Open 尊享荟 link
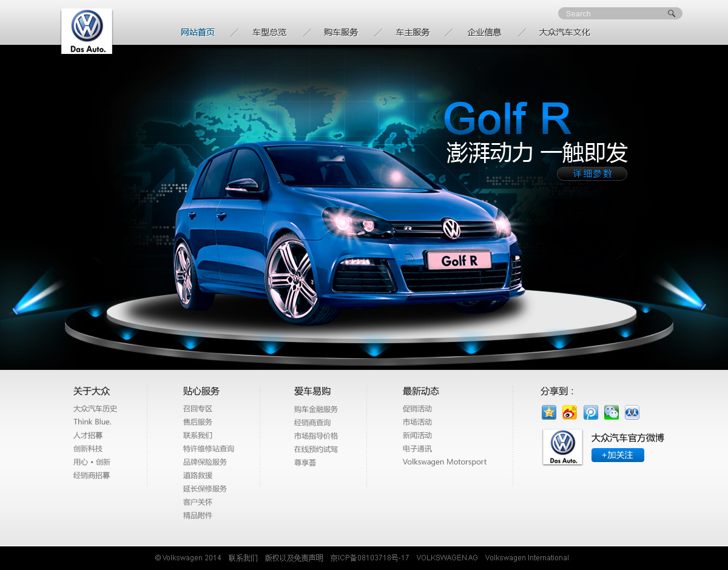Image resolution: width=728 pixels, height=570 pixels. (305, 463)
